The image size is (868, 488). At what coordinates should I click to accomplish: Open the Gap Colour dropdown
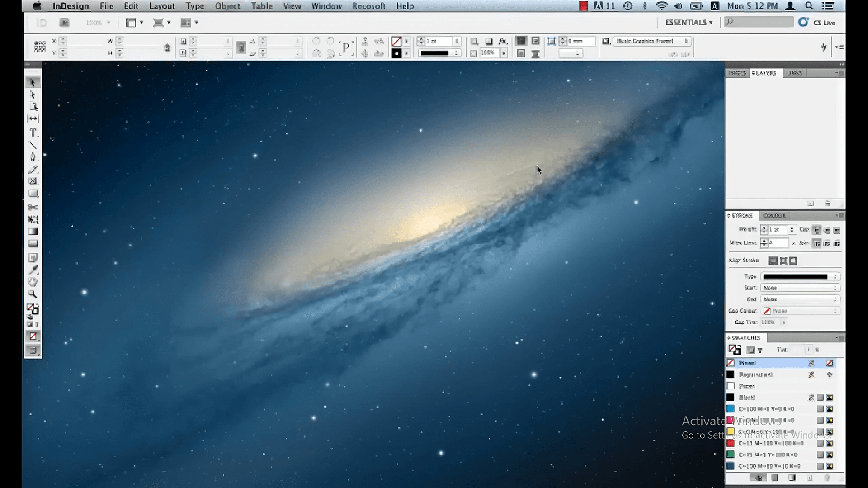(x=801, y=311)
